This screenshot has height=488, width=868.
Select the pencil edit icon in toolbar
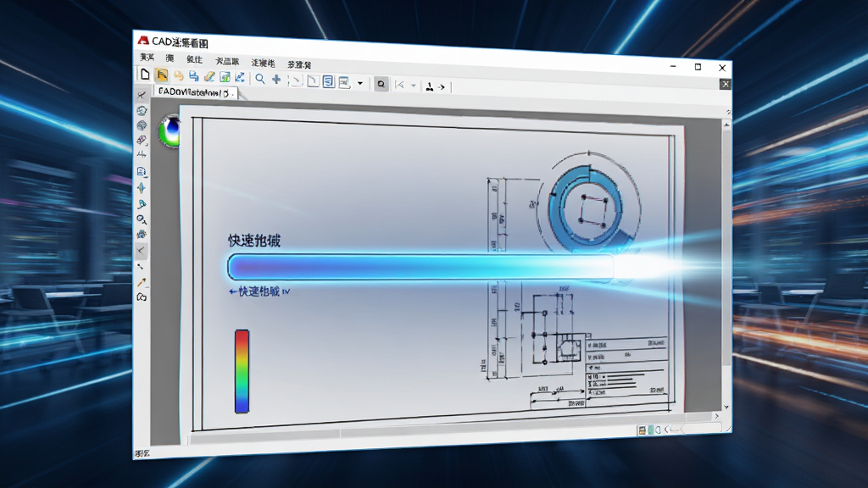[209, 76]
